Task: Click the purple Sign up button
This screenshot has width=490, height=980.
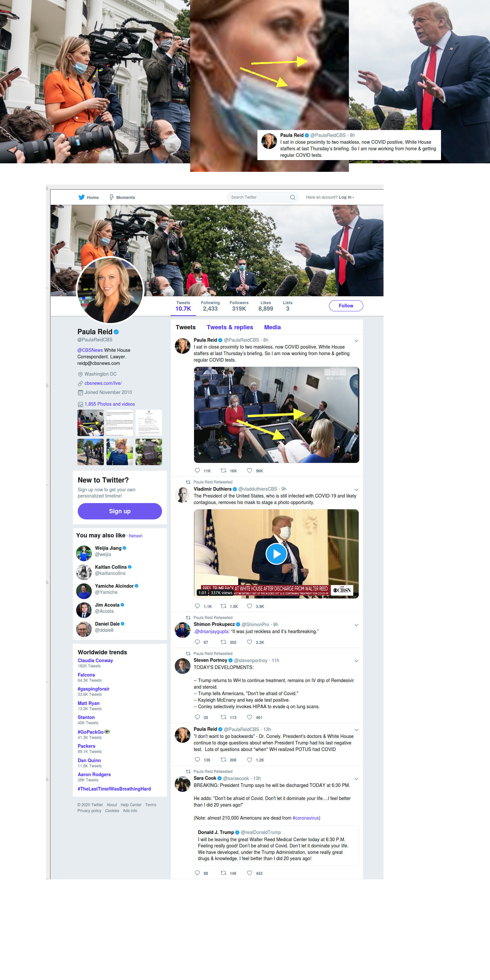Action: coord(120,511)
